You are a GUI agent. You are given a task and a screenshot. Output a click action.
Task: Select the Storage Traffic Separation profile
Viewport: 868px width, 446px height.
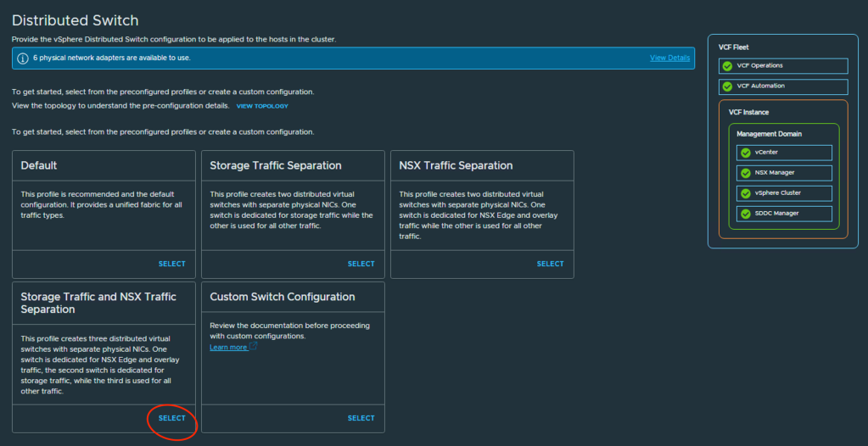point(361,264)
